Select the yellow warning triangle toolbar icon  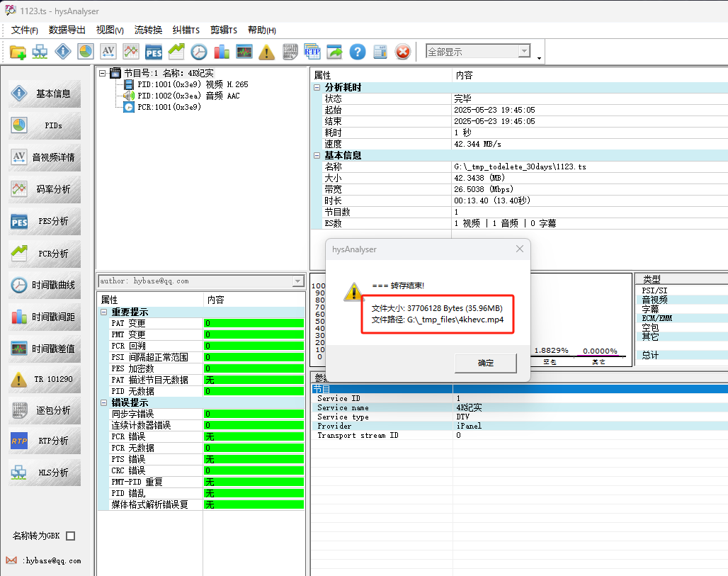(267, 52)
